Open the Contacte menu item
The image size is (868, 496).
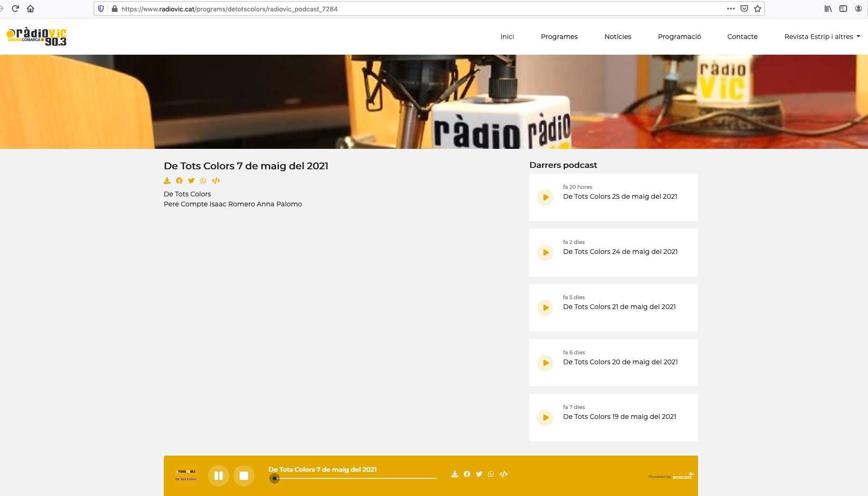[x=742, y=37]
